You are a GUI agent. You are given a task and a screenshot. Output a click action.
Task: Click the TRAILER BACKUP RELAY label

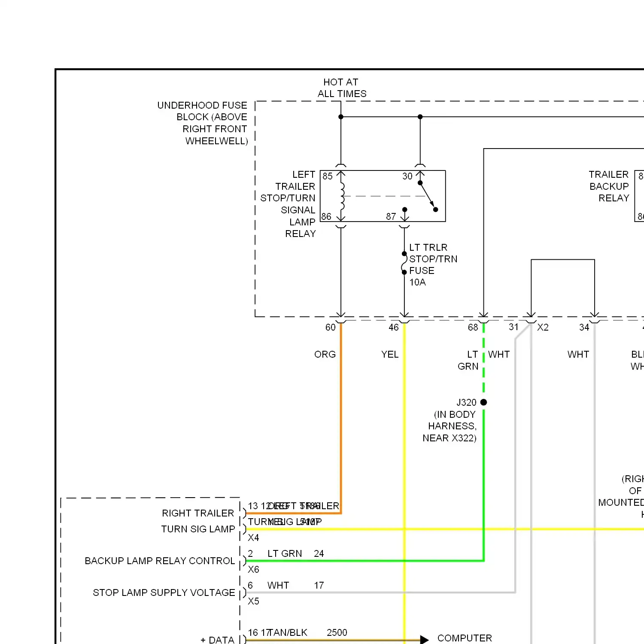coord(609,186)
